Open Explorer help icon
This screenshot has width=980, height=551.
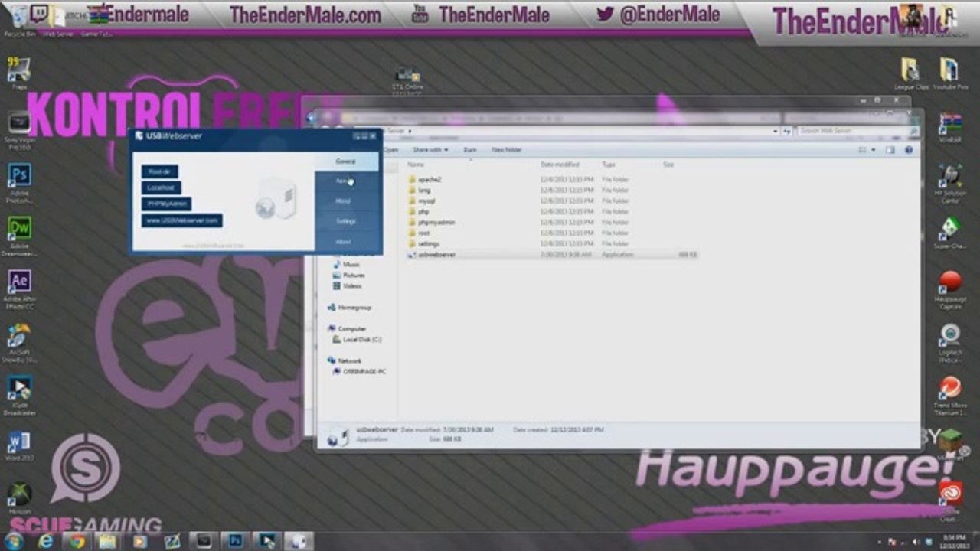point(909,150)
